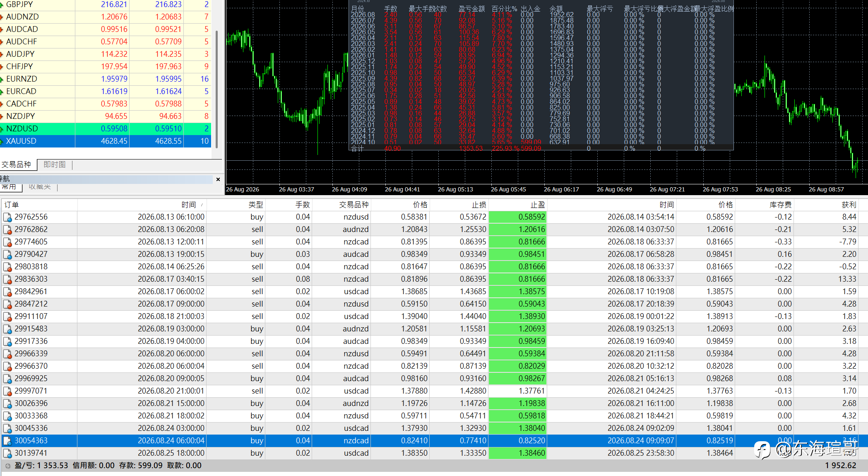Screen dimensions: 868x476
Task: Pick the icon beside order 29842961
Action: [x=7, y=292]
